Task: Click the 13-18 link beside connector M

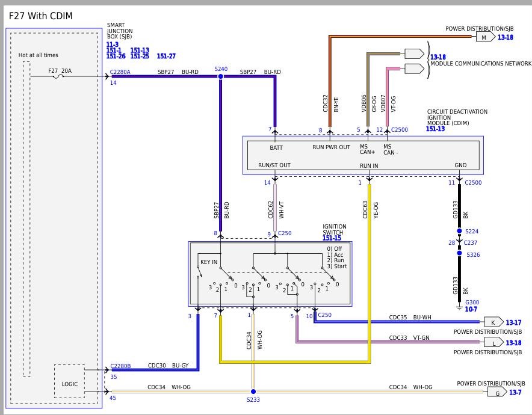Action: tap(505, 37)
